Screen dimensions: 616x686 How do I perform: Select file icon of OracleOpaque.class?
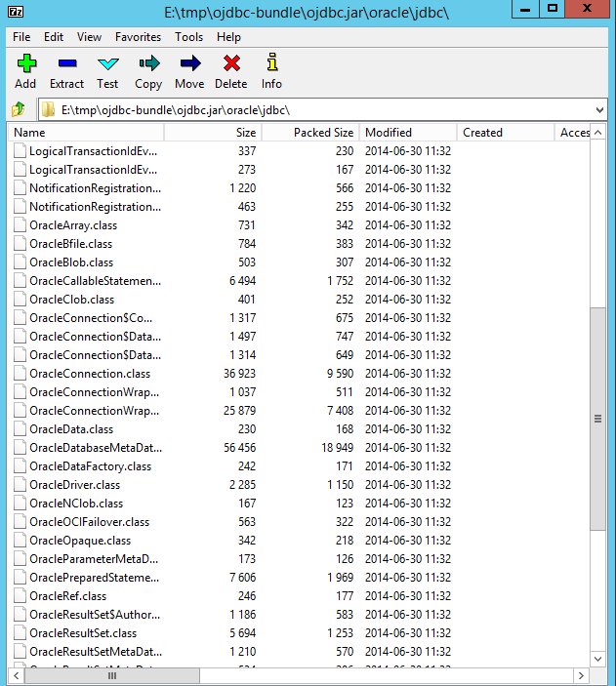pyautogui.click(x=20, y=541)
